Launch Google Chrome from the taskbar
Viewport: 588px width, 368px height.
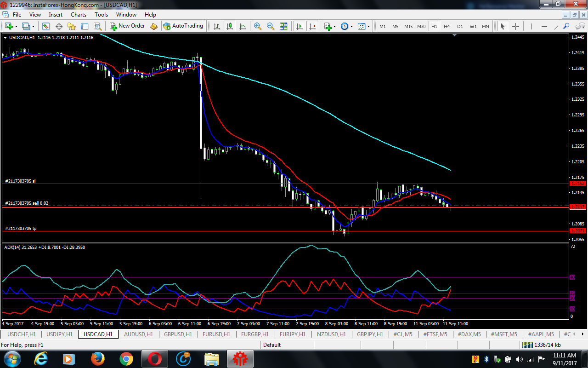[x=126, y=359]
